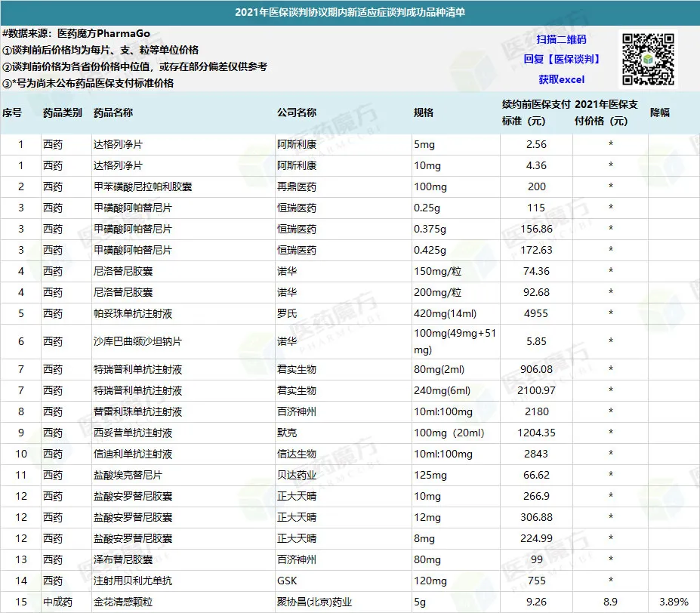
Task: Select the price cell '9.26'
Action: (536, 602)
